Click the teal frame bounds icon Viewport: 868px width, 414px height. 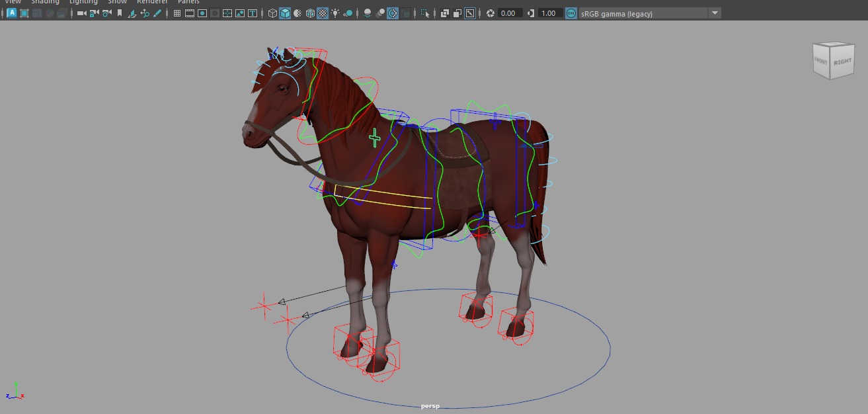pos(24,13)
